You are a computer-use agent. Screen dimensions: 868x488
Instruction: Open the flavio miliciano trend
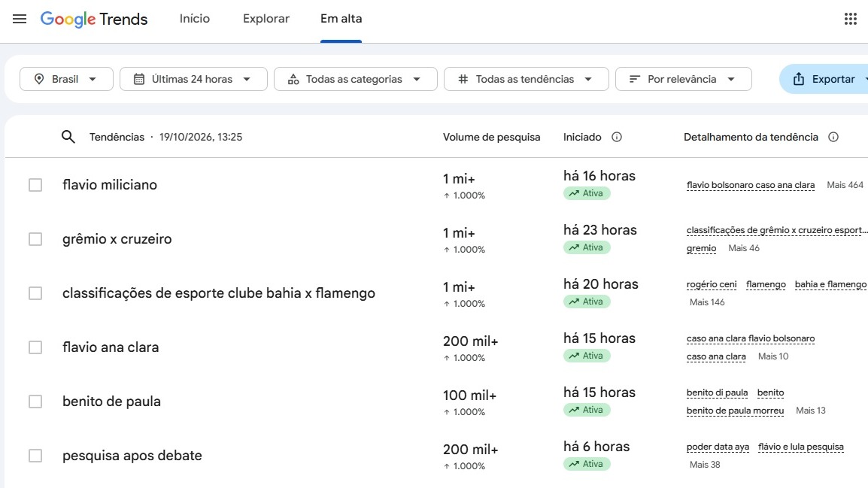[x=110, y=185]
